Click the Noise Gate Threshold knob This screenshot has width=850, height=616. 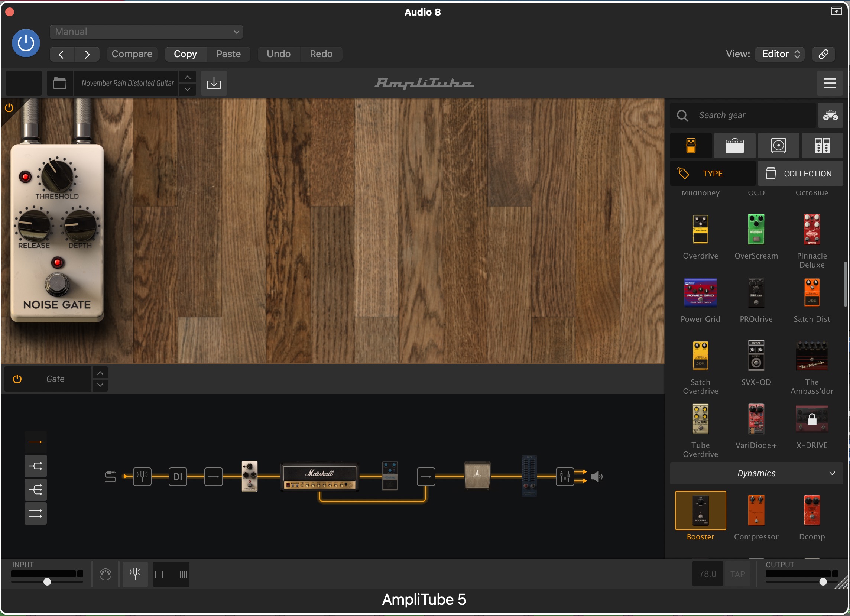point(57,175)
